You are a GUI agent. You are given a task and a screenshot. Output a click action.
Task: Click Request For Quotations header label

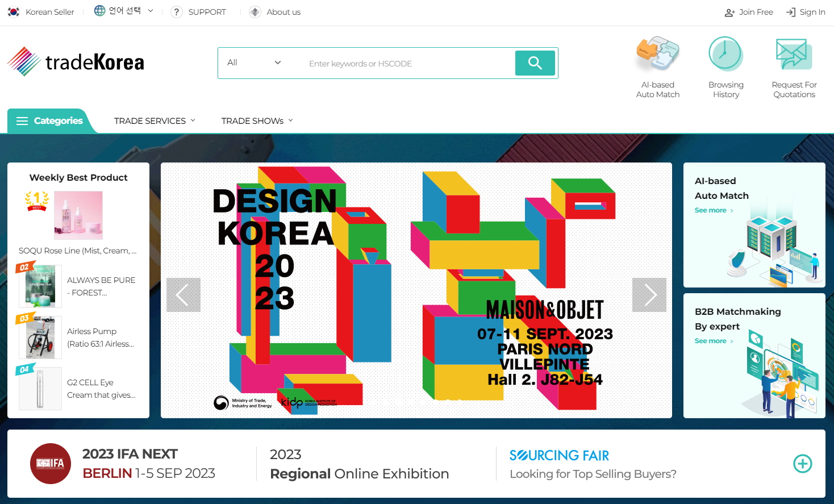pos(794,90)
